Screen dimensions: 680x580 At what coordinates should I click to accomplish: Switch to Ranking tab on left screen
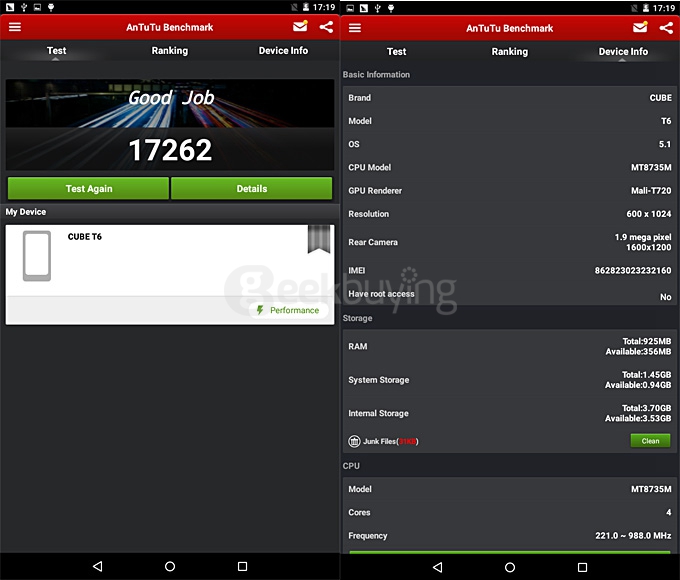(x=170, y=50)
